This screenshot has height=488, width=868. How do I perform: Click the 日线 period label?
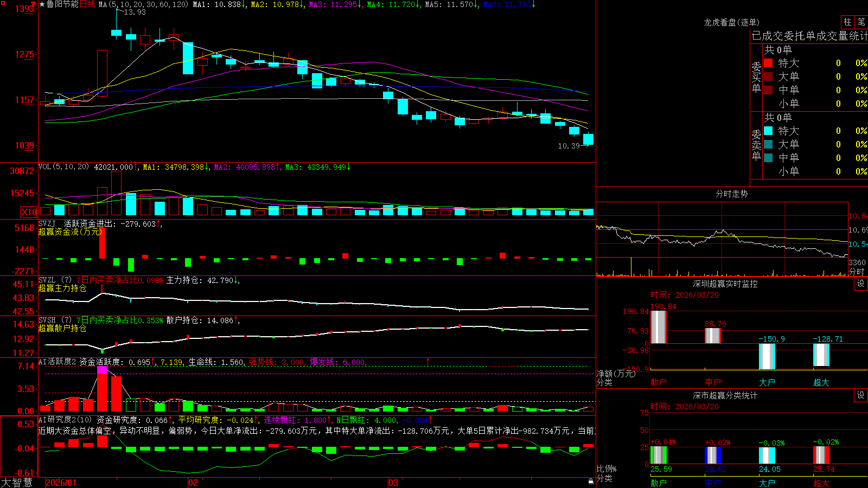pyautogui.click(x=87, y=4)
